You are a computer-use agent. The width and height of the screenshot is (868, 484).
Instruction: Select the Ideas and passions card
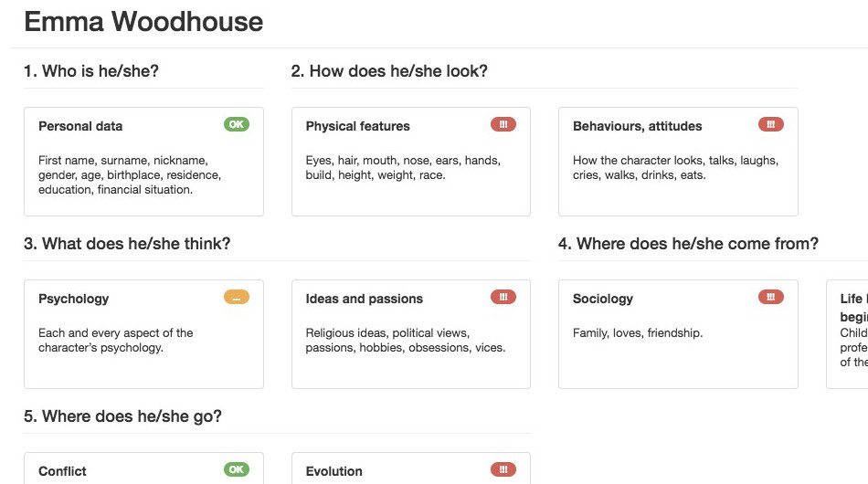411,334
